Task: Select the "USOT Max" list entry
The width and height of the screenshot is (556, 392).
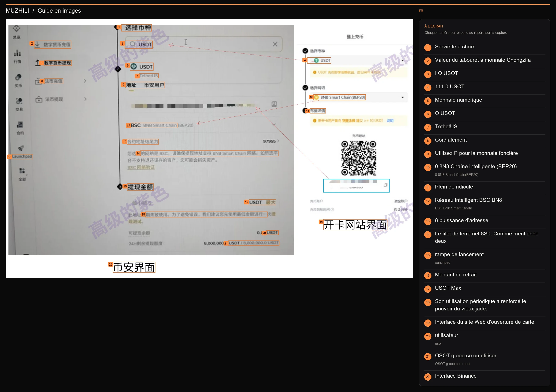Action: [484, 288]
